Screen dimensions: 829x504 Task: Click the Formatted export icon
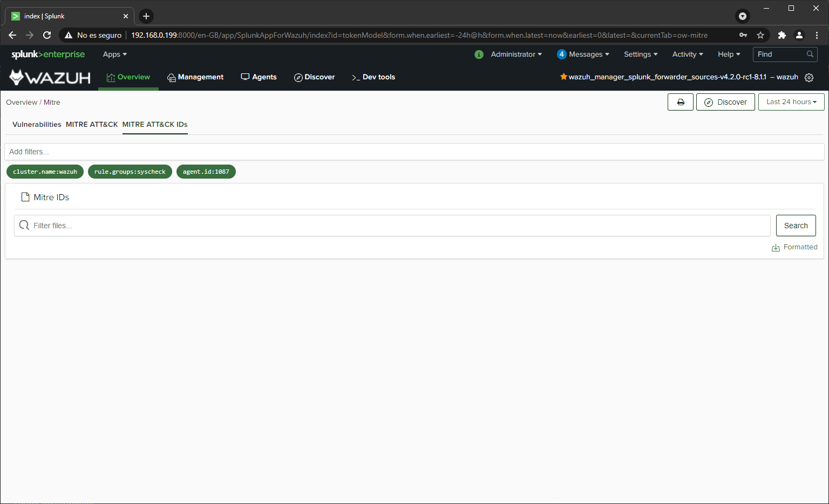pos(776,247)
